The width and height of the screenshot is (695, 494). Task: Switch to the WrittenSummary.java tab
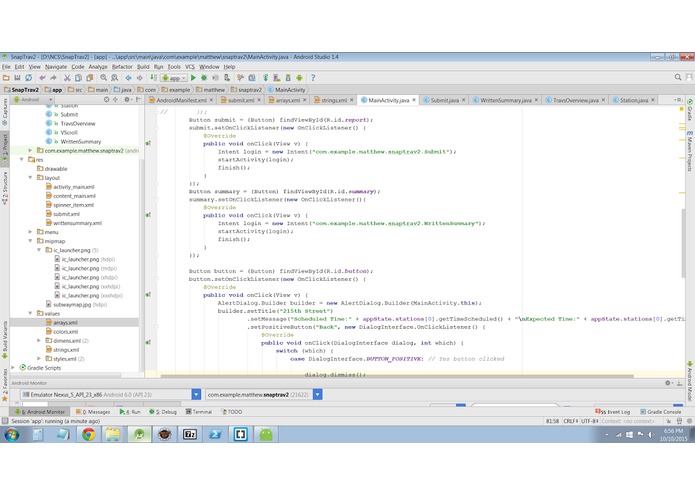pos(505,100)
